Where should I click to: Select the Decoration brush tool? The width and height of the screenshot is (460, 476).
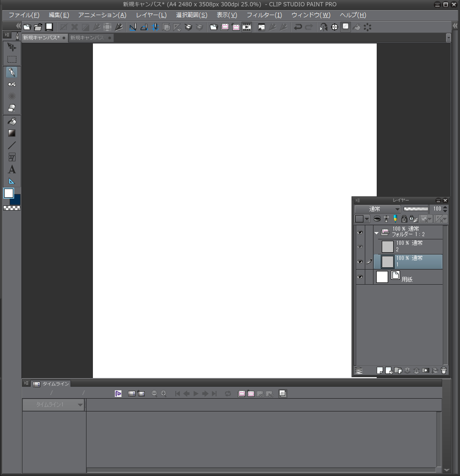click(12, 84)
